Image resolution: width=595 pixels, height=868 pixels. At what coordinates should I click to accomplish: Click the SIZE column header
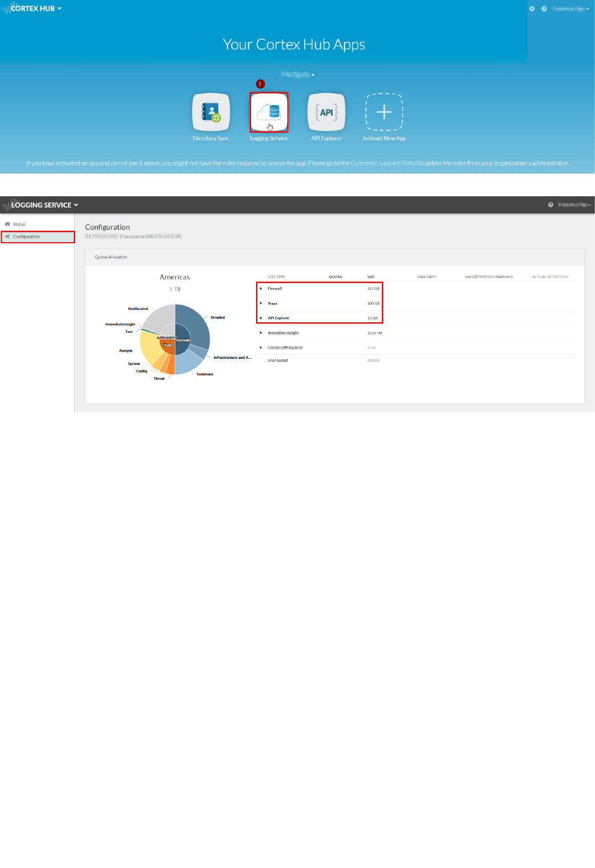[370, 277]
